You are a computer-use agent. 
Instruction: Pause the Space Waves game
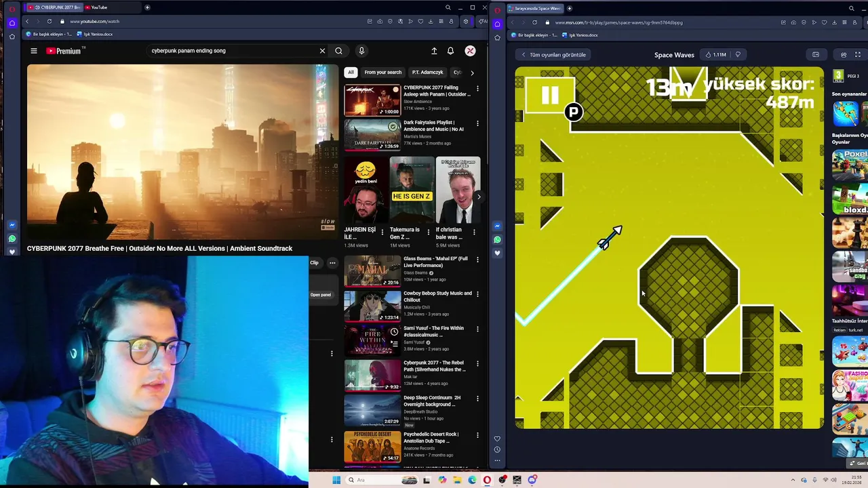(550, 96)
